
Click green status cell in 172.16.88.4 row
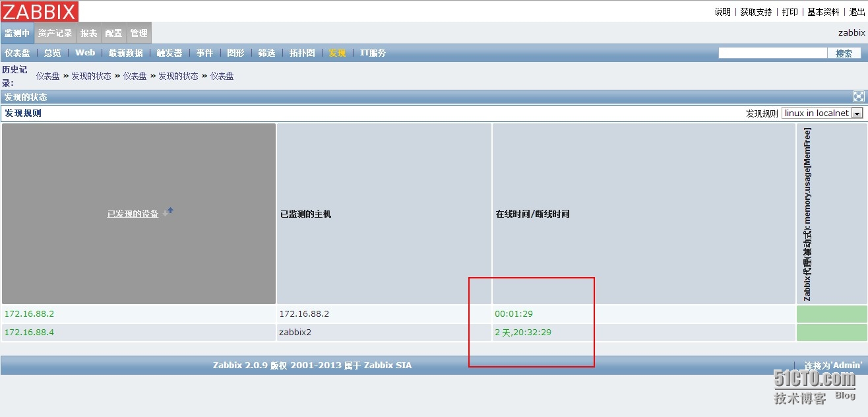pyautogui.click(x=831, y=332)
